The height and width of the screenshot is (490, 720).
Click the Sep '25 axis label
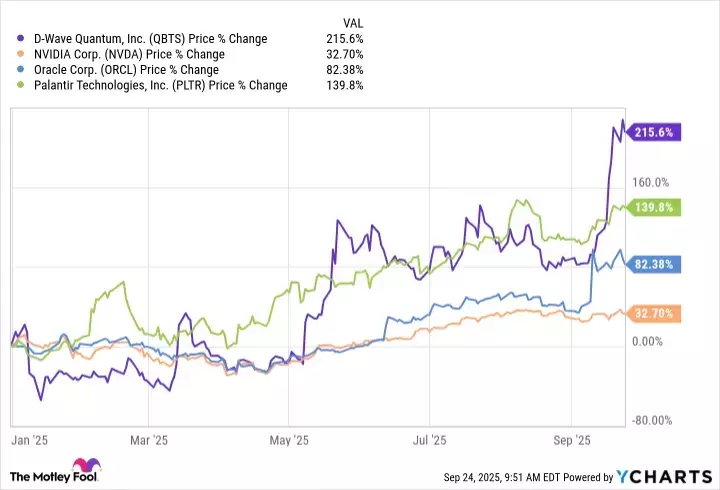(572, 438)
